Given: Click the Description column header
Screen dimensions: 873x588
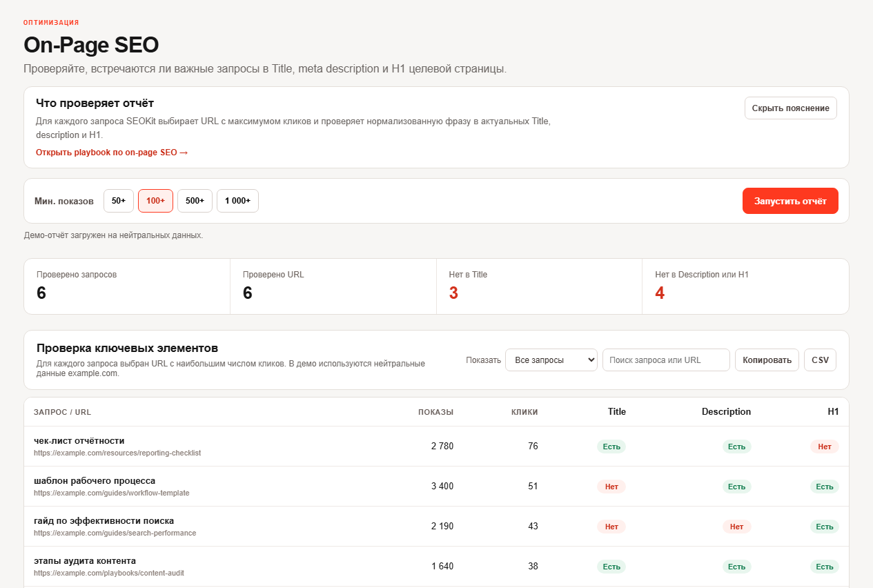Looking at the screenshot, I should [x=726, y=412].
